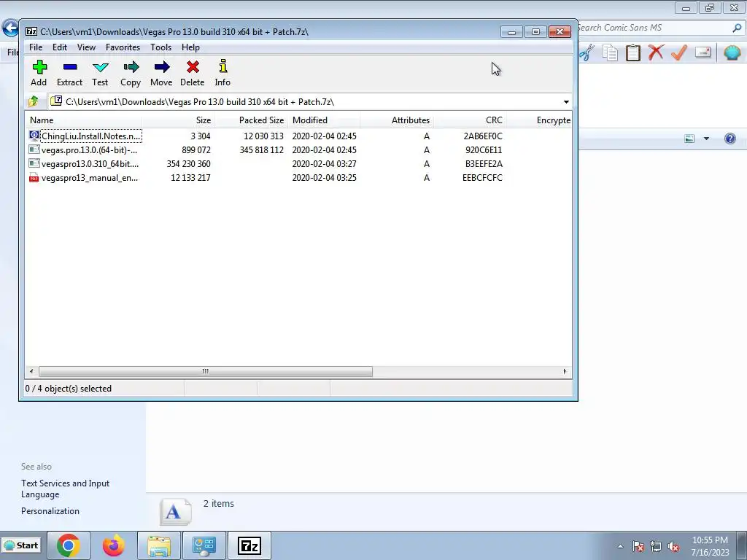Sort by the Size column header
The image size is (747, 560).
coord(178,120)
